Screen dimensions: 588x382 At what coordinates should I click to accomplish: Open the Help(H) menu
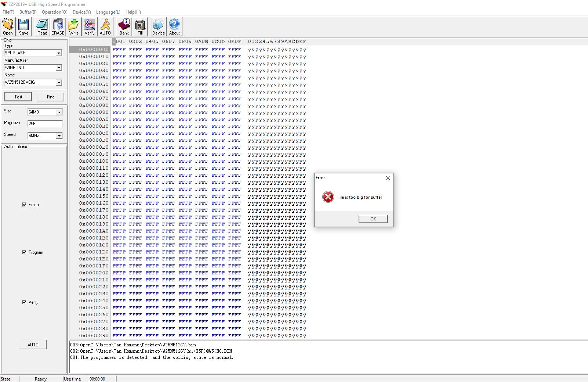tap(133, 12)
